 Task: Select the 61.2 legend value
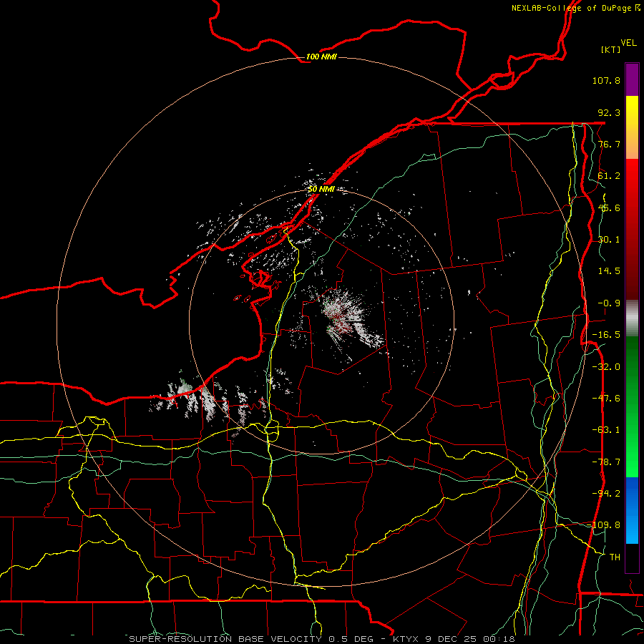[609, 176]
